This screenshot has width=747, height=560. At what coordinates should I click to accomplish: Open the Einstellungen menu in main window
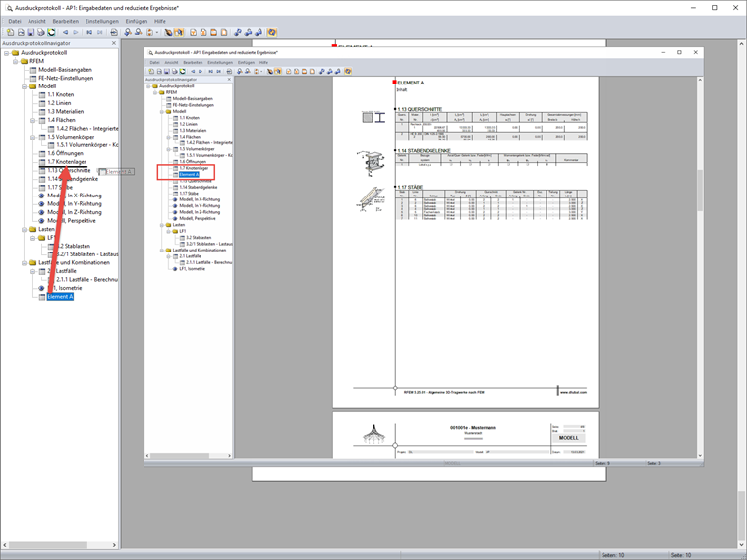click(102, 21)
